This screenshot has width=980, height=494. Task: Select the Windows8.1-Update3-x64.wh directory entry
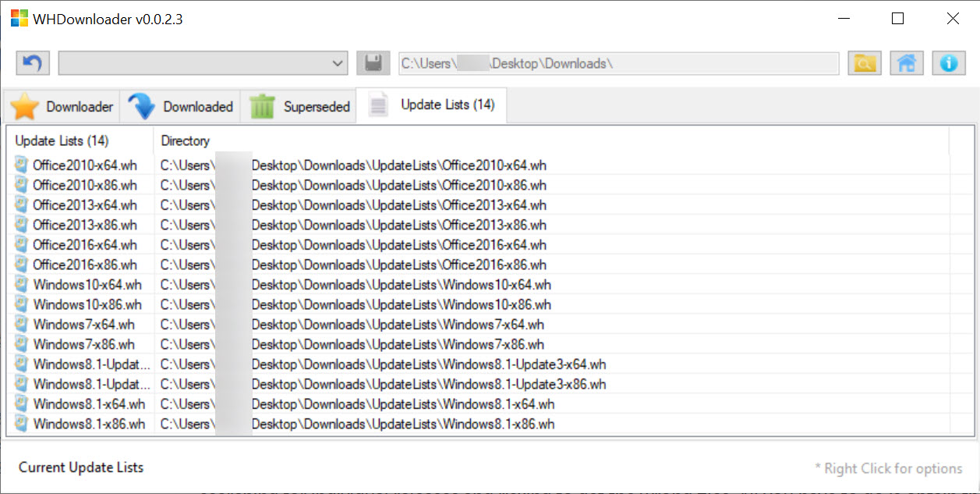pos(383,364)
